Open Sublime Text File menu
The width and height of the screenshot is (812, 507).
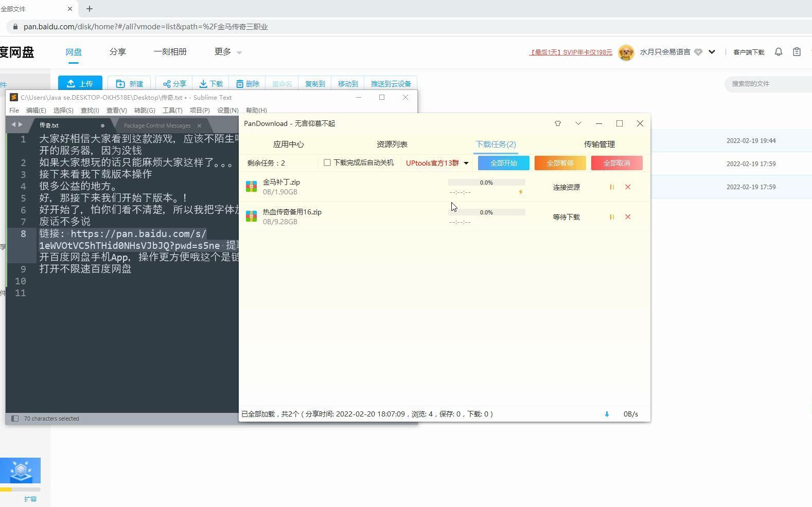point(14,111)
